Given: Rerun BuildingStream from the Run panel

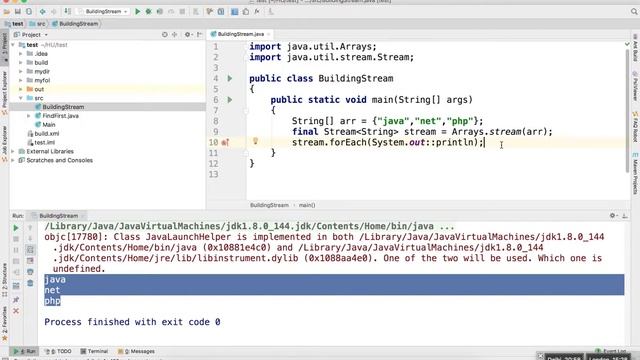Looking at the screenshot, I should [16, 228].
